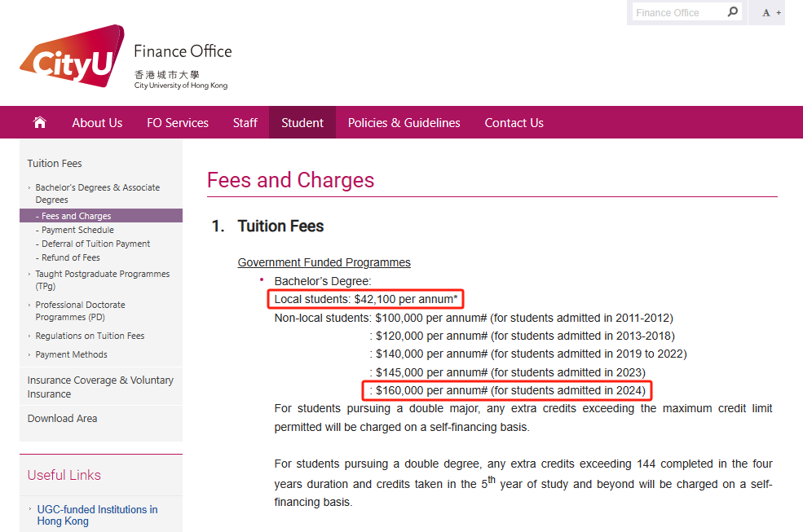Open Deferral of Tuition Payment link
This screenshot has width=803, height=532.
click(x=95, y=244)
